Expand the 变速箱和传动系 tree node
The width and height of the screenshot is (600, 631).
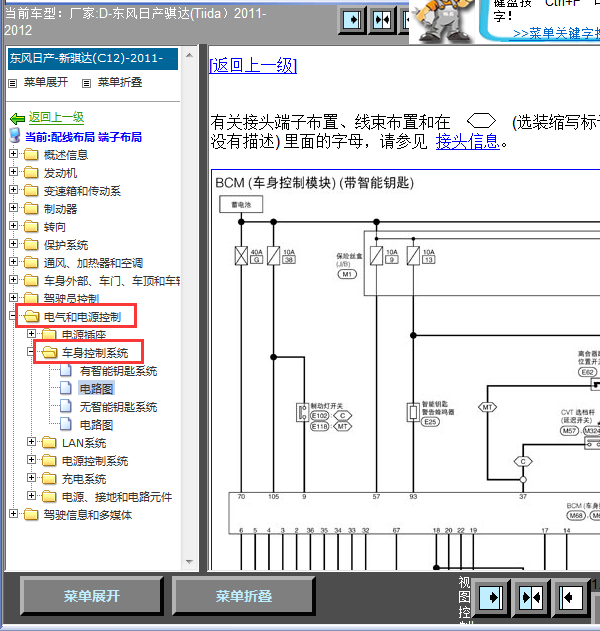(13, 190)
